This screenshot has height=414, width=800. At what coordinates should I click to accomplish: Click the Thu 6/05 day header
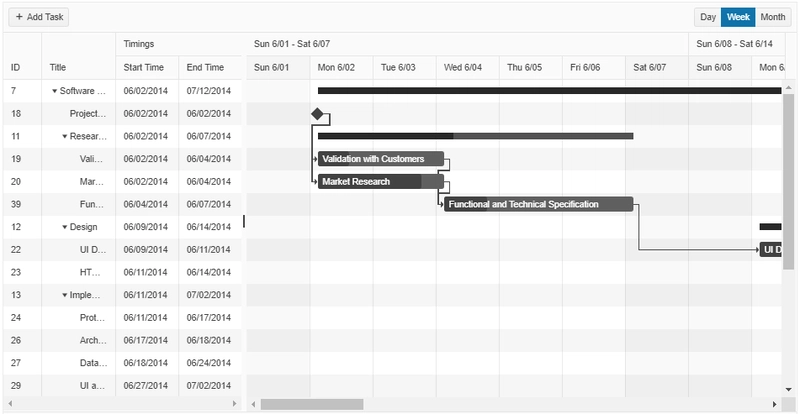531,67
